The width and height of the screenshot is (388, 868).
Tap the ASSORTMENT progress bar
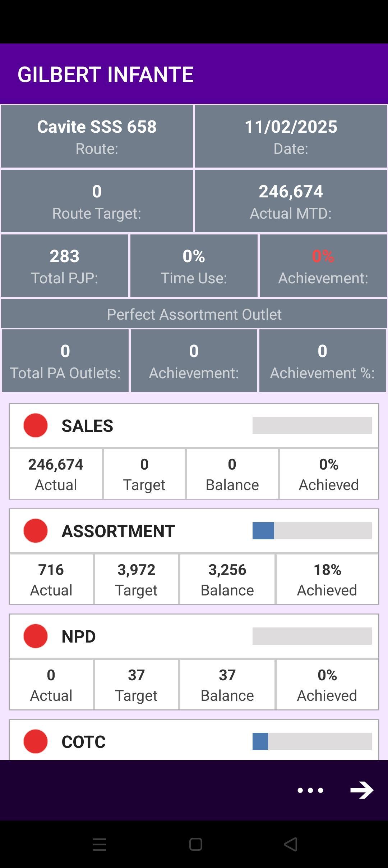click(312, 531)
